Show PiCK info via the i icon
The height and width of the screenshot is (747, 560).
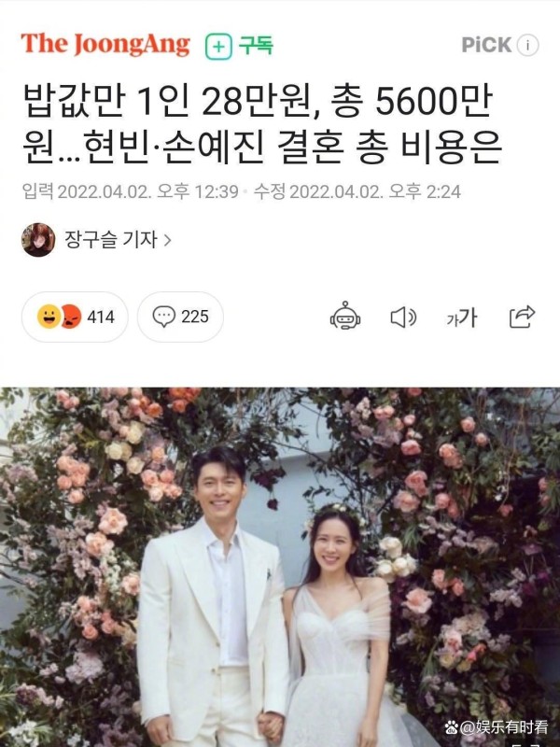coord(527,46)
